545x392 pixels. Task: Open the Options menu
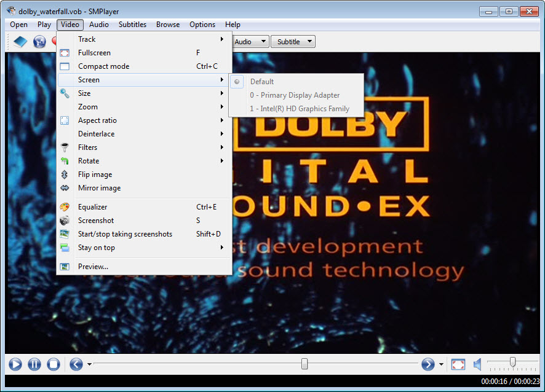click(x=202, y=25)
